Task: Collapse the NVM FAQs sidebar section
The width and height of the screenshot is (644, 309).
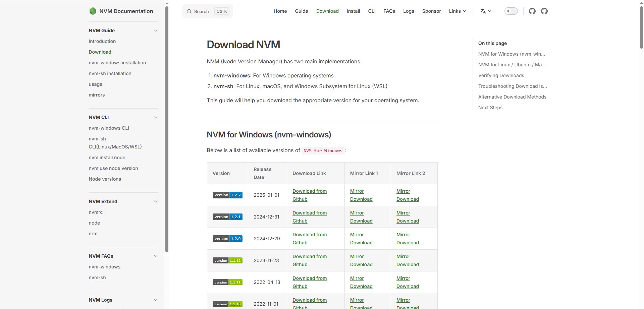Action: click(x=156, y=256)
